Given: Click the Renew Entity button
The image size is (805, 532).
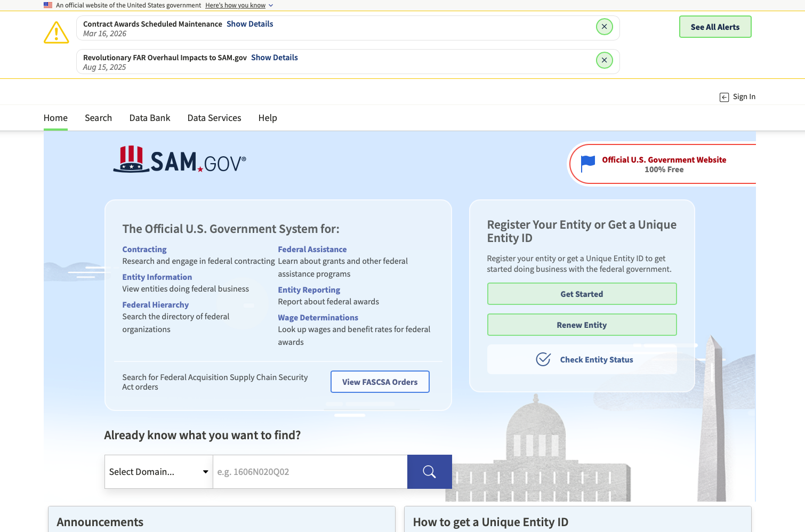Looking at the screenshot, I should point(582,325).
